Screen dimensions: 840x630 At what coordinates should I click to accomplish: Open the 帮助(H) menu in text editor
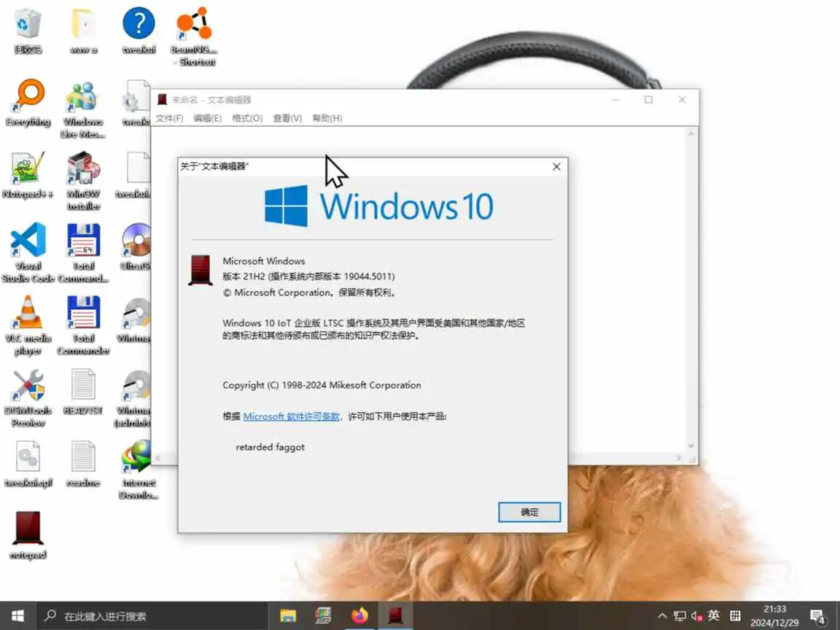(327, 118)
